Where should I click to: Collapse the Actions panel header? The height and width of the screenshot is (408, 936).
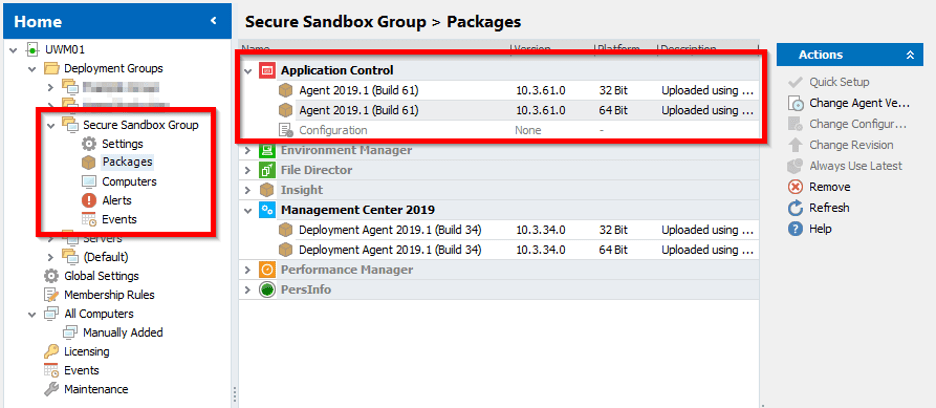(x=909, y=55)
